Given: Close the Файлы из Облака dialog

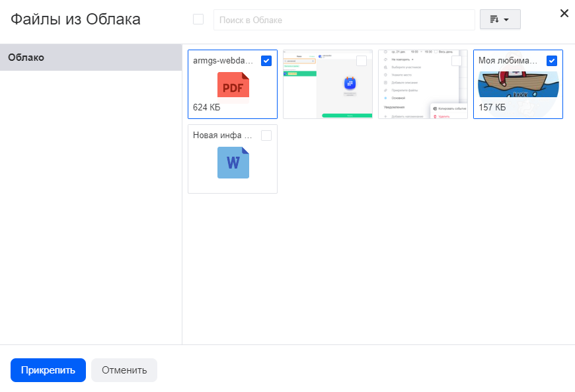Looking at the screenshot, I should pyautogui.click(x=564, y=13).
